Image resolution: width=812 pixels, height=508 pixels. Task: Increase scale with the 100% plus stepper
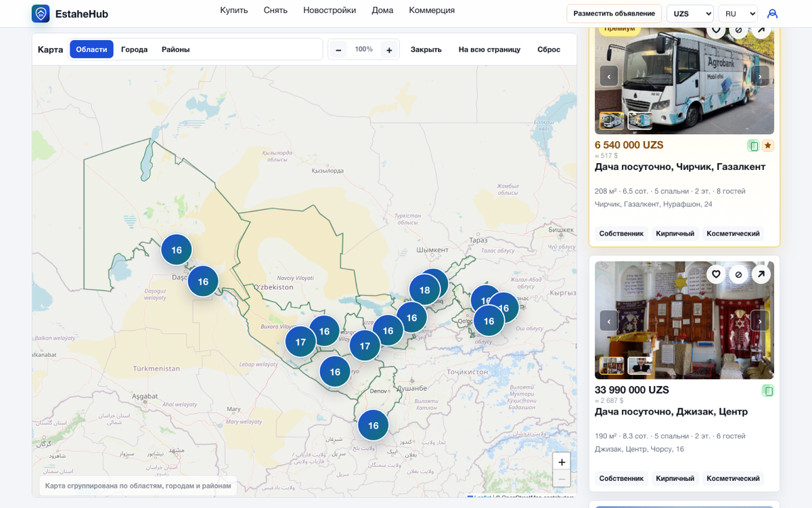389,49
